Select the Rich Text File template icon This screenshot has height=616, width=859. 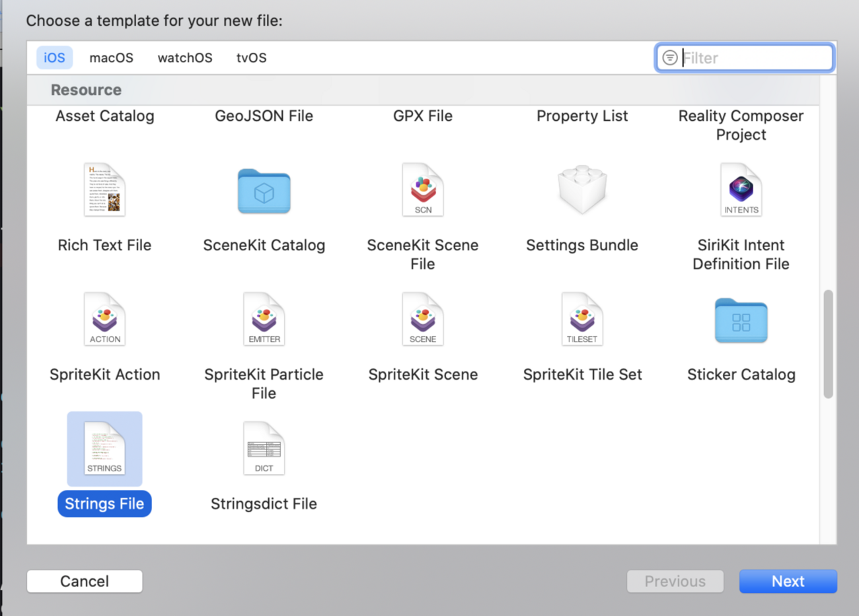click(x=104, y=190)
